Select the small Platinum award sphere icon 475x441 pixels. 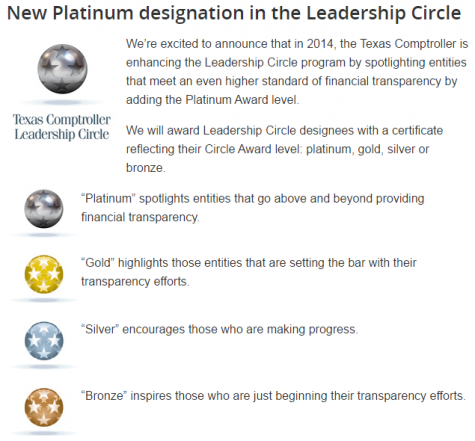click(44, 209)
